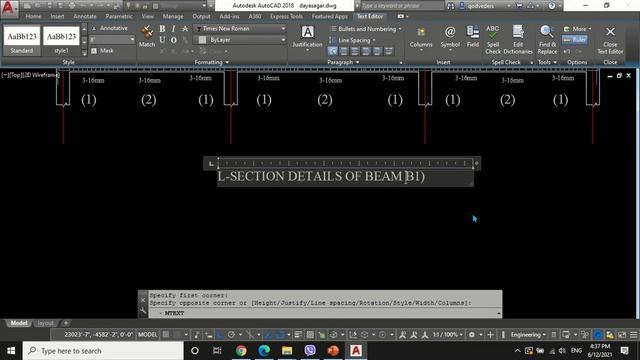Insert a Field
This screenshot has height=360, width=640.
coord(473,37)
